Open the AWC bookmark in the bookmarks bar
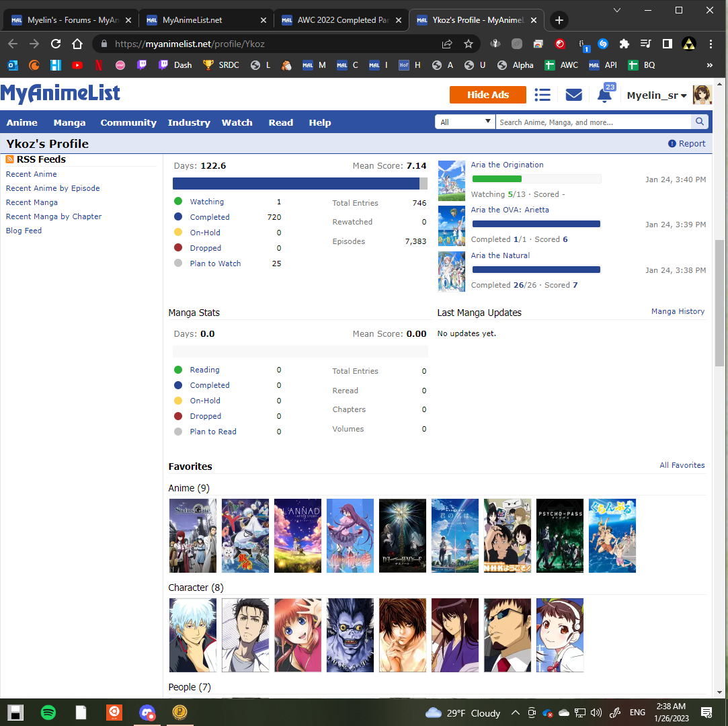Screen dimensions: 728x726 tap(561, 65)
